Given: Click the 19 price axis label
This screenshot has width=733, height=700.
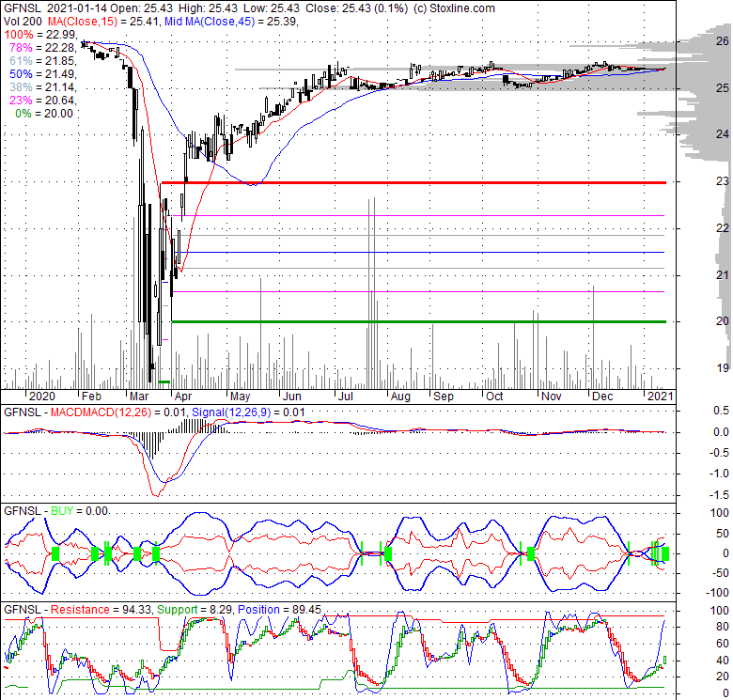Looking at the screenshot, I should pos(723,368).
